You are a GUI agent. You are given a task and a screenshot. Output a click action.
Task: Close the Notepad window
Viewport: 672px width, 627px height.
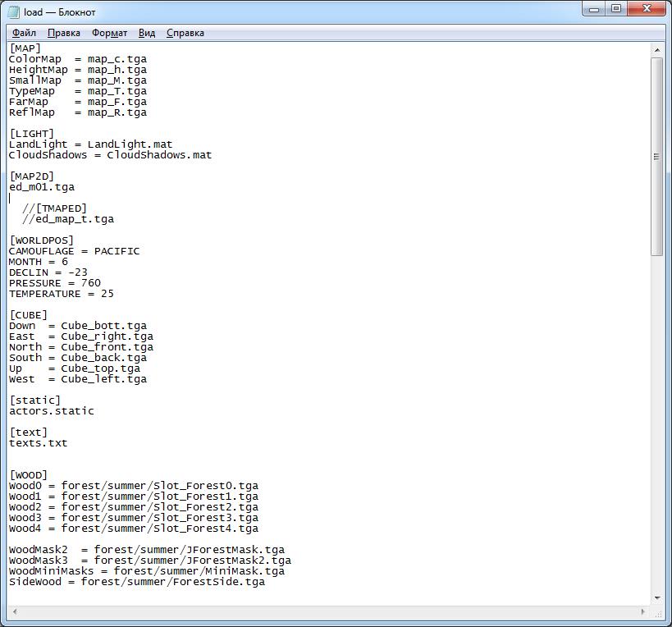click(647, 9)
